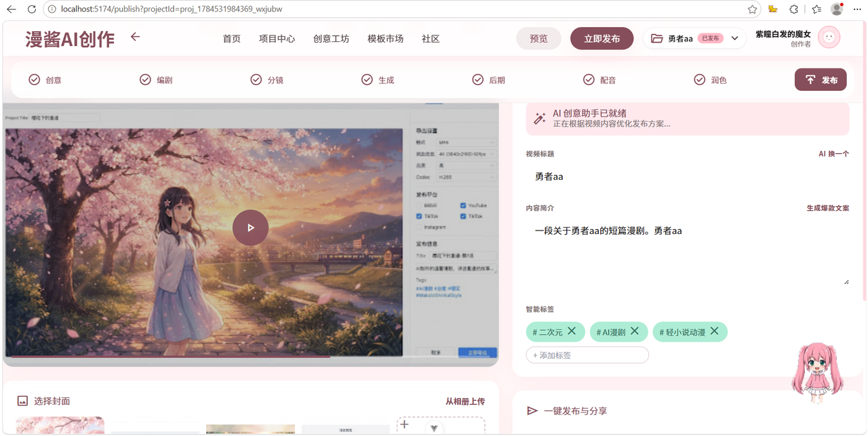The width and height of the screenshot is (868, 436).
Task: Select the cherry blossom cover thumbnail
Action: (x=60, y=426)
